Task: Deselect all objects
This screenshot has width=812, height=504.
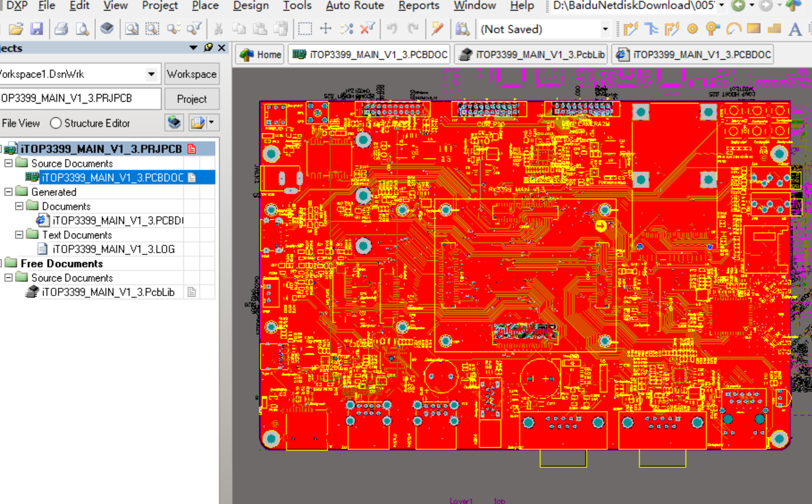Action: pos(347,29)
